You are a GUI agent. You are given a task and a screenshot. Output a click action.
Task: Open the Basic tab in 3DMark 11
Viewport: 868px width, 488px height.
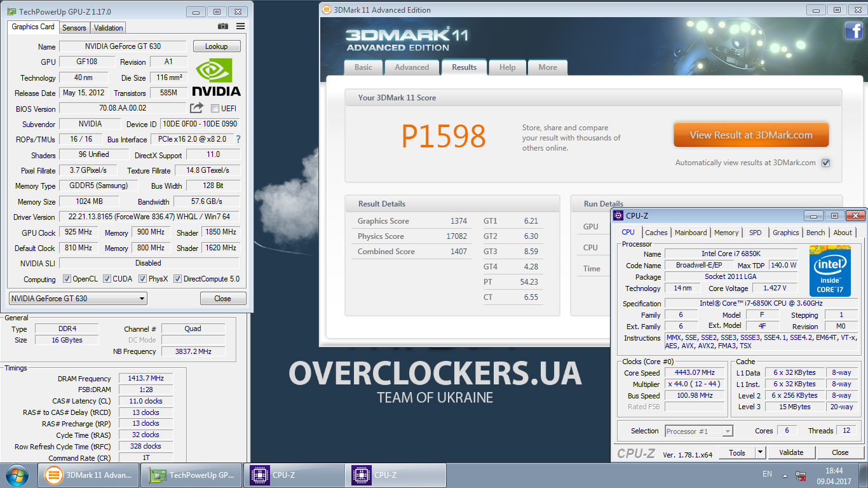(x=363, y=67)
